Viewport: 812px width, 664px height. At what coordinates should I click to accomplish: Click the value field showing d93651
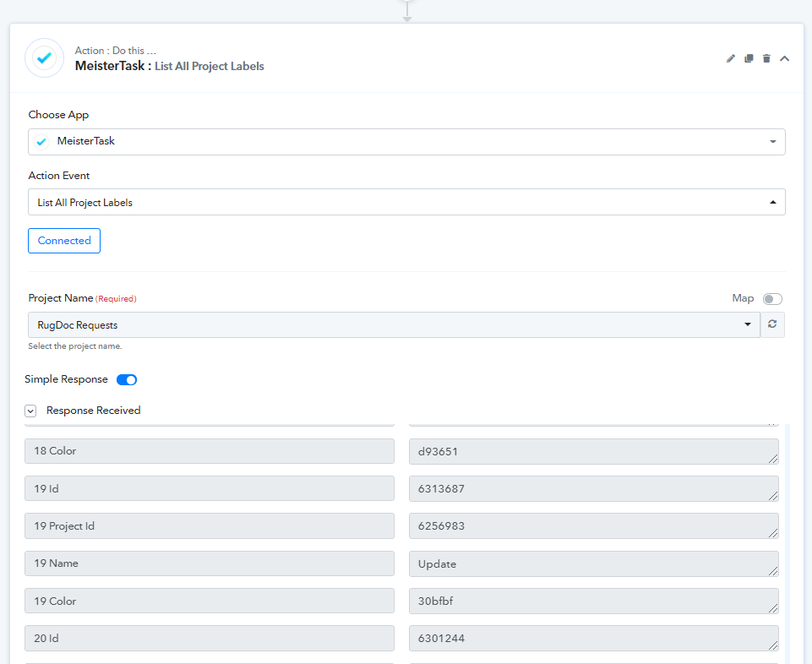(593, 452)
